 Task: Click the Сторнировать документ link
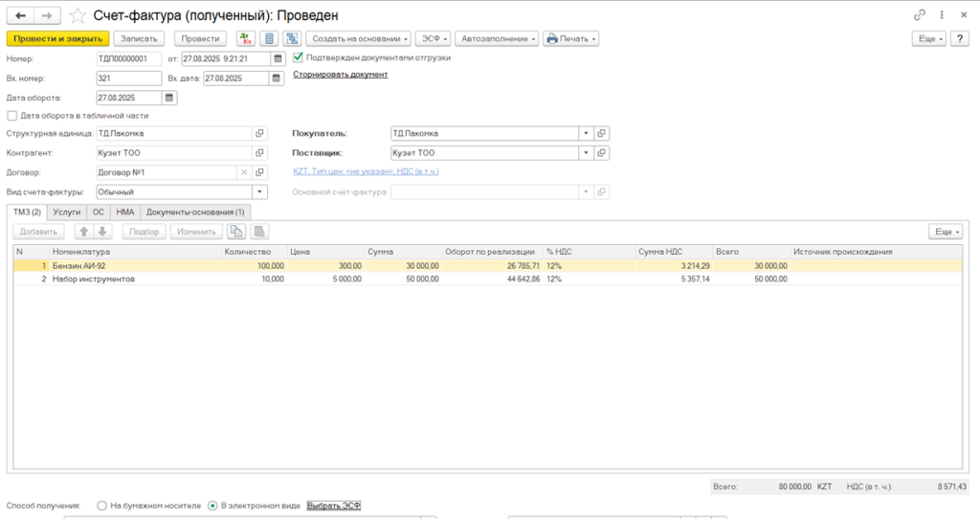[x=340, y=74]
